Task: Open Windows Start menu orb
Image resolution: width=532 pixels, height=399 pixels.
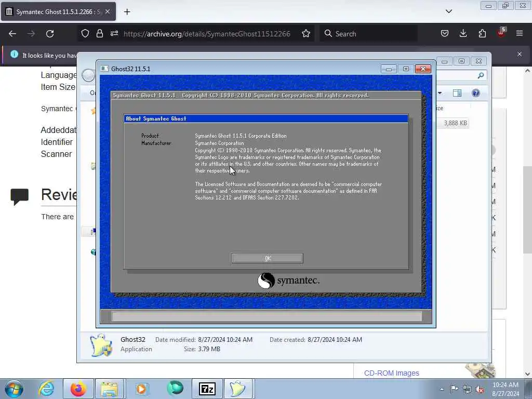Action: point(14,389)
